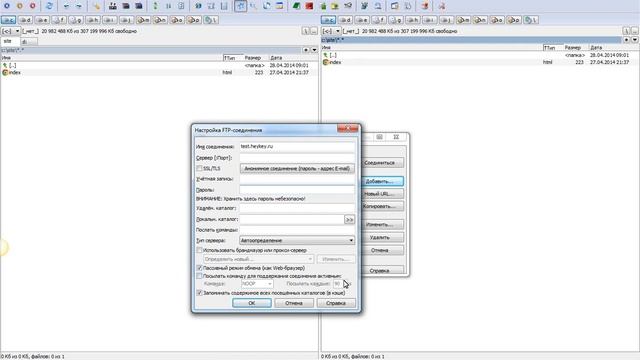Viewport: 640px width, 360px height.
Task: Select network drive p in right panel
Action: (514, 20)
